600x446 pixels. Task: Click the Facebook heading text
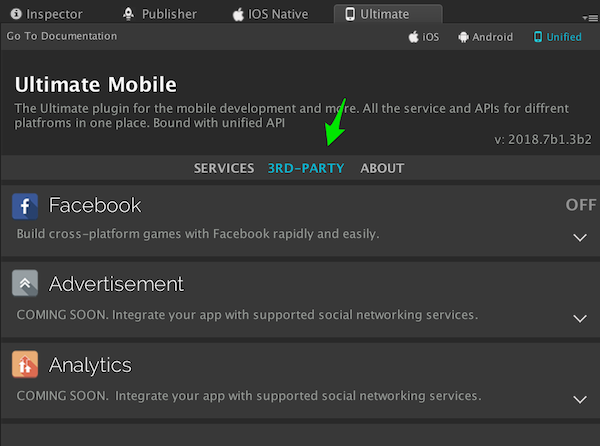pyautogui.click(x=95, y=205)
